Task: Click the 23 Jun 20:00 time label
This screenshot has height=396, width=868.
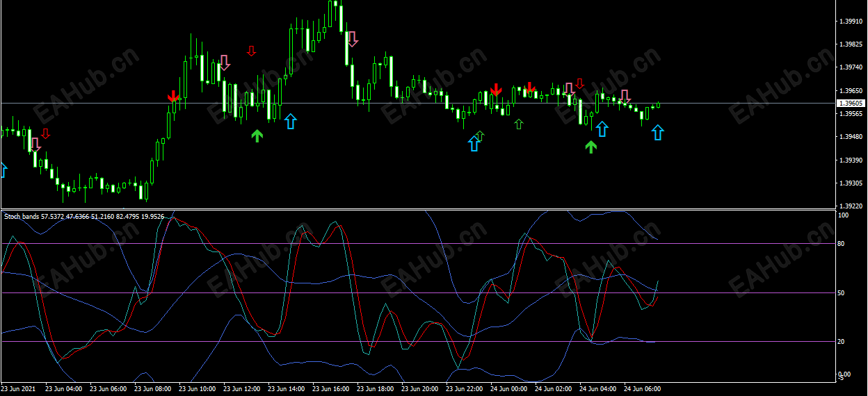Action: (x=420, y=389)
